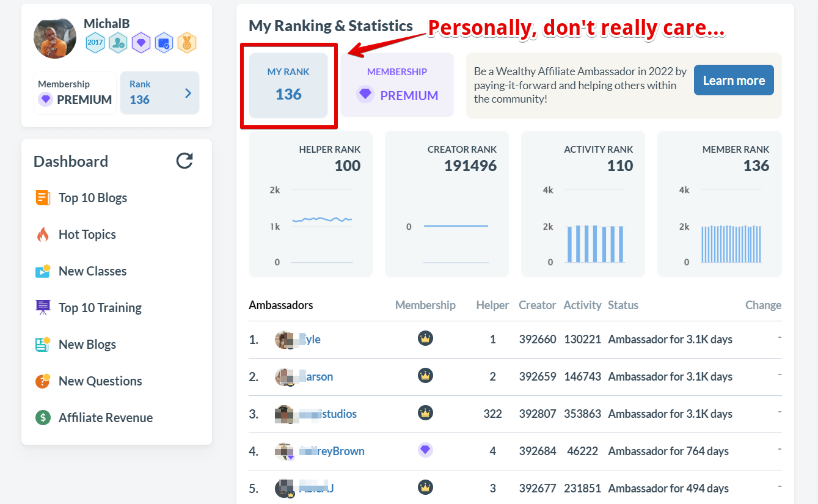
Task: Click the Change column header
Action: pyautogui.click(x=763, y=305)
